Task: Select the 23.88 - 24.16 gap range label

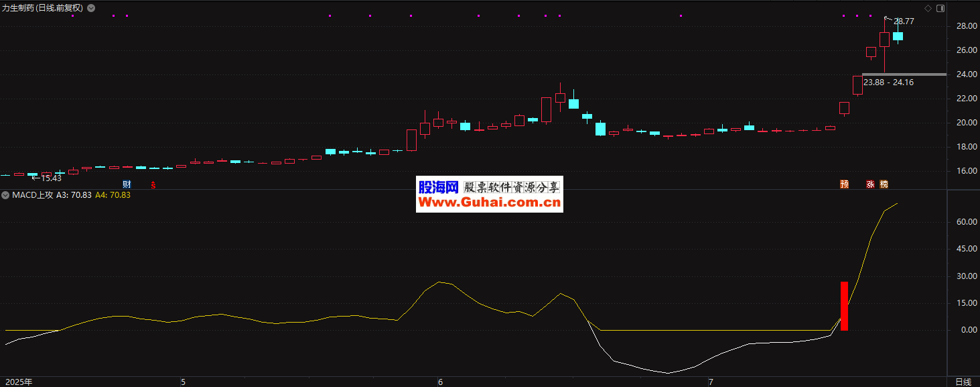Action: pyautogui.click(x=888, y=82)
